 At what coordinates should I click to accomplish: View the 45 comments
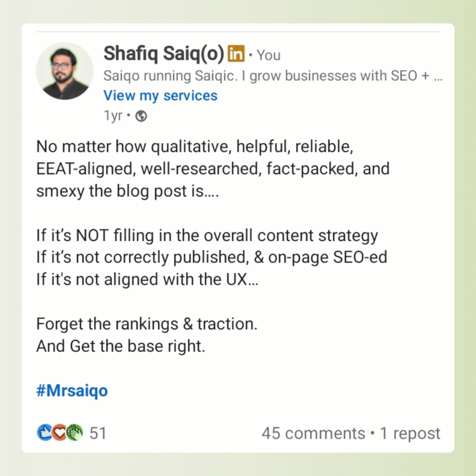point(313,433)
